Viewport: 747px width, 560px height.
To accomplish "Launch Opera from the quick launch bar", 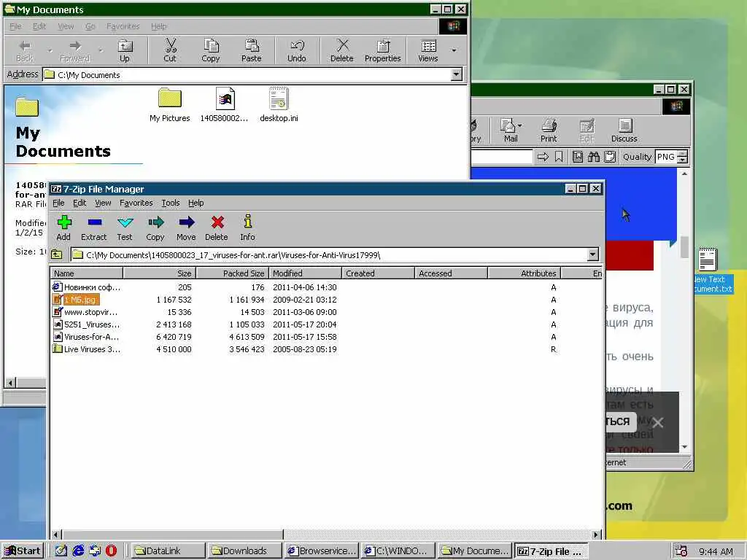I will point(112,551).
